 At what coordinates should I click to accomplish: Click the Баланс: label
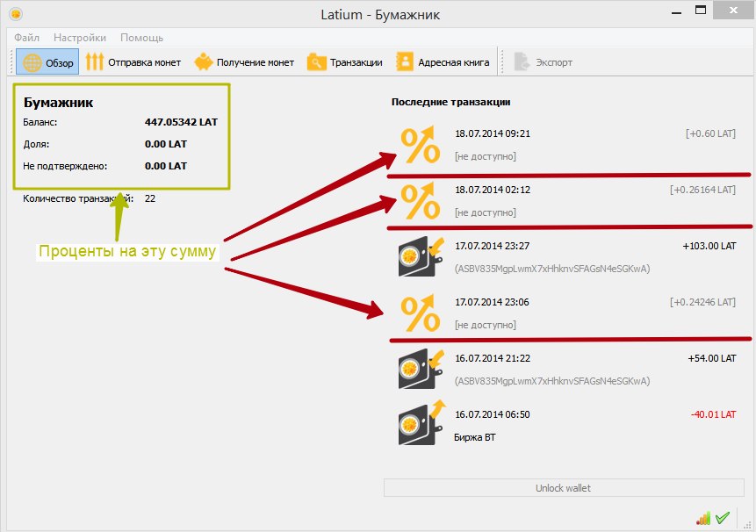tap(40, 122)
